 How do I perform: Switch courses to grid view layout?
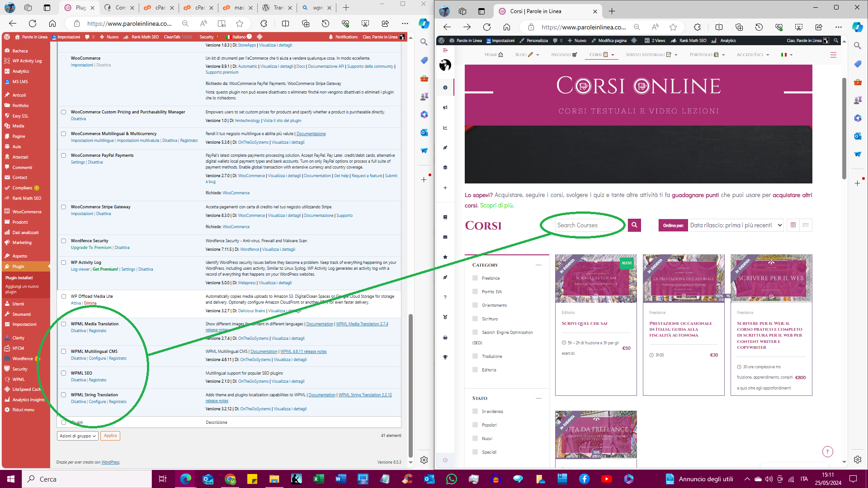tap(793, 225)
